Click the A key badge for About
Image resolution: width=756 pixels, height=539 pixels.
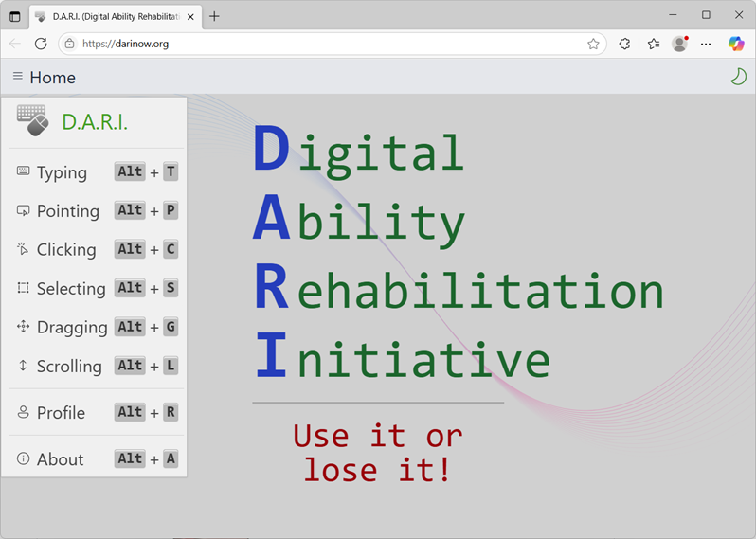coord(171,458)
